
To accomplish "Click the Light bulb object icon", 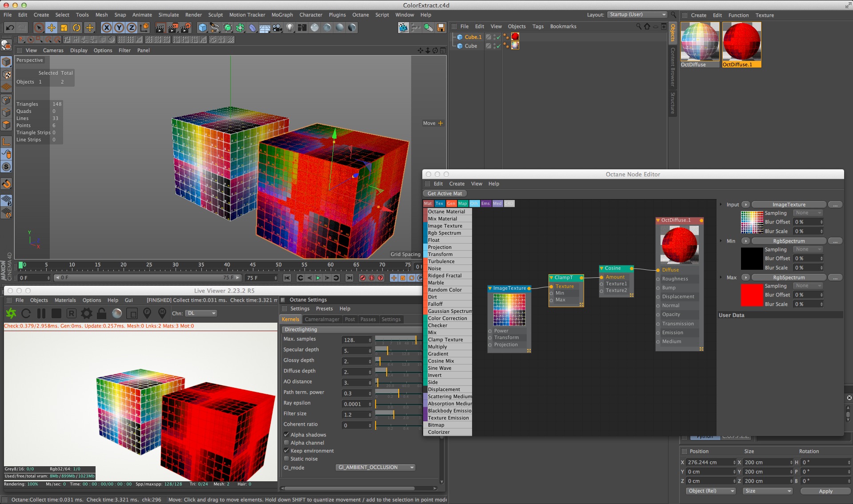I will click(x=290, y=28).
